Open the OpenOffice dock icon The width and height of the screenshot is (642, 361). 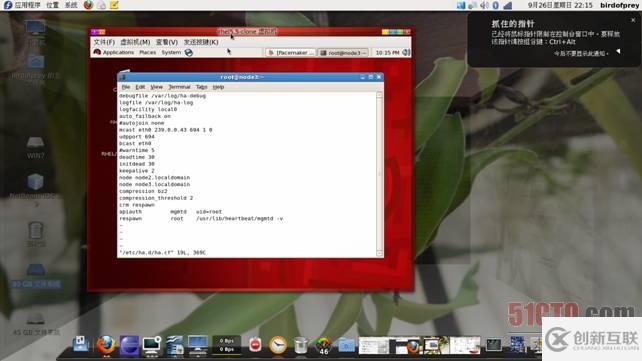(175, 345)
